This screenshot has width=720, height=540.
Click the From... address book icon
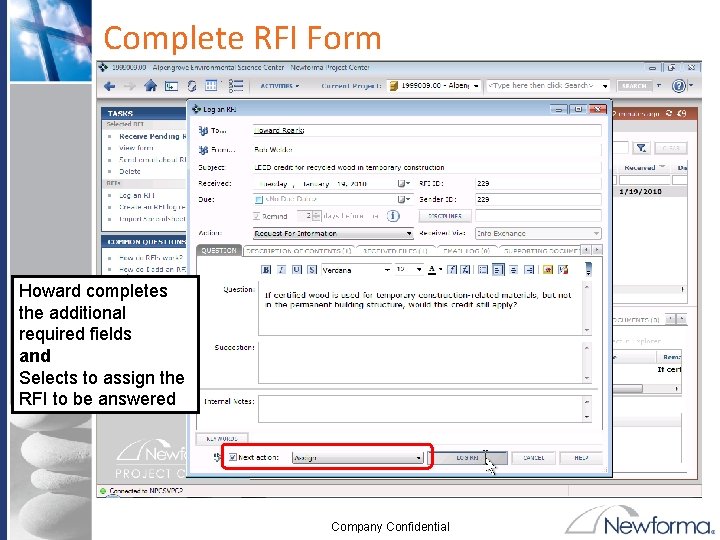point(203,150)
